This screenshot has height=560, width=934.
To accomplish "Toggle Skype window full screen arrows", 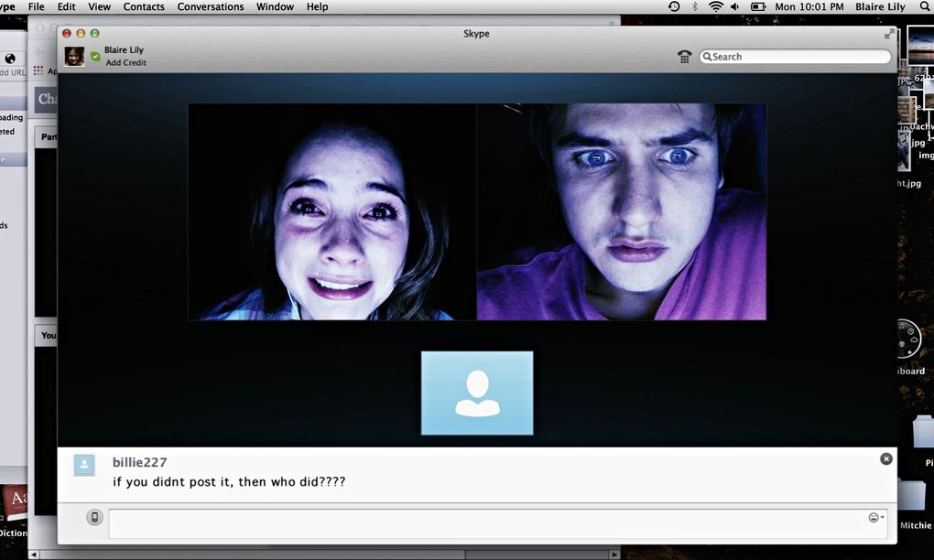I will 889,34.
